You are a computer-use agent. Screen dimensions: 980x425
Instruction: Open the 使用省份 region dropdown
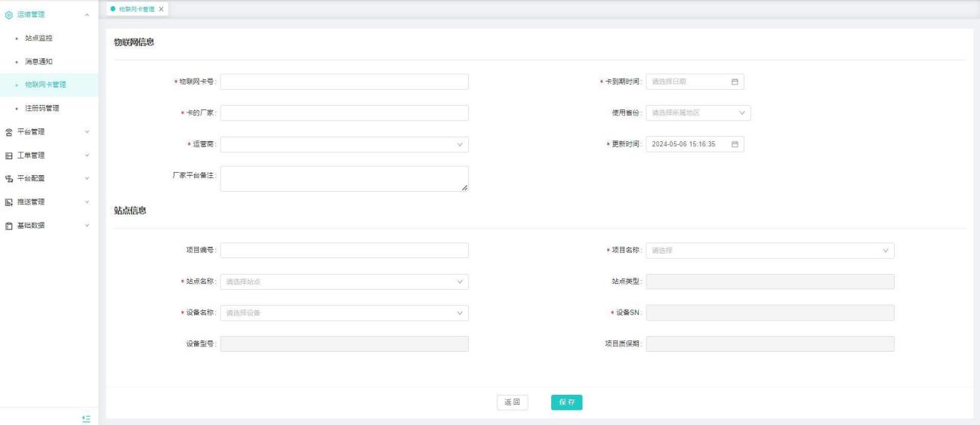pos(698,113)
